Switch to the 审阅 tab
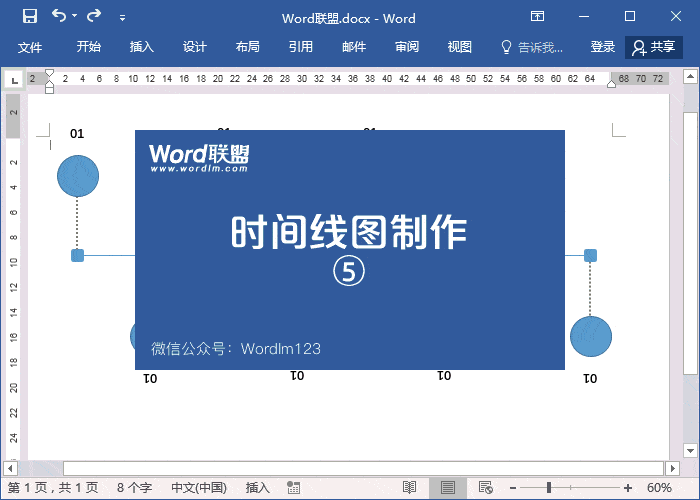 pyautogui.click(x=407, y=47)
